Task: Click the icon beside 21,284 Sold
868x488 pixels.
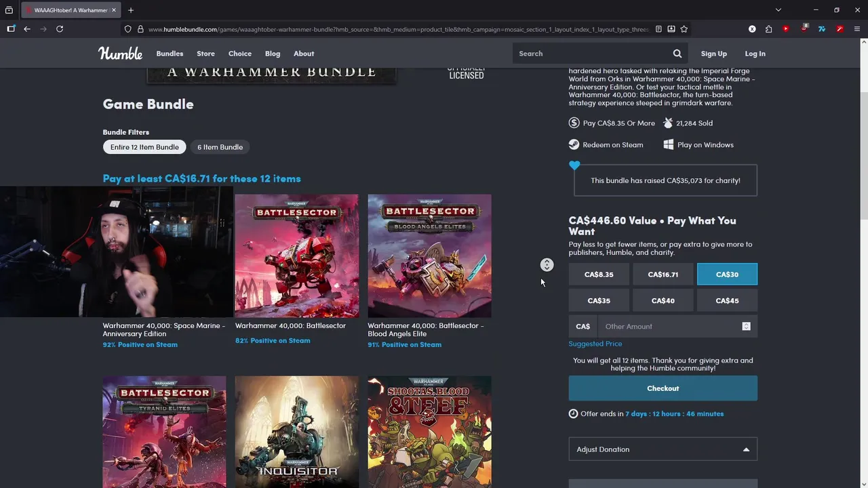Action: 668,123
